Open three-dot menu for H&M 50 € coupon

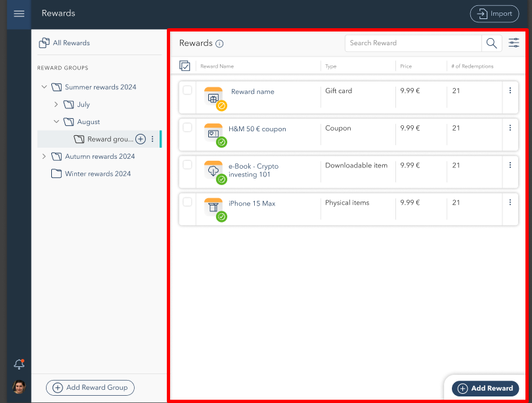coord(510,128)
